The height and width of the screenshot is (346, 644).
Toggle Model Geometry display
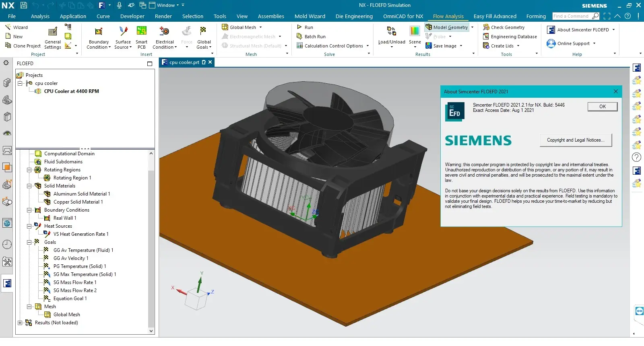click(447, 27)
